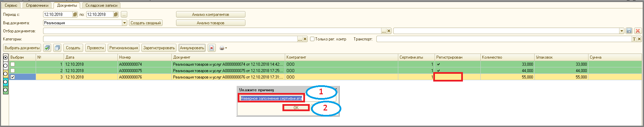644x127 pixels.
Task: Click quantity cell 55,000 in Количество column
Action: 507,77
